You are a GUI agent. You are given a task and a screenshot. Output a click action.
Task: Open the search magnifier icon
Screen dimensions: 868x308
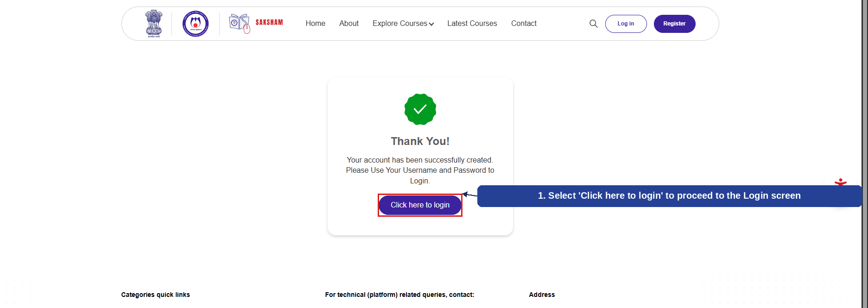[593, 24]
